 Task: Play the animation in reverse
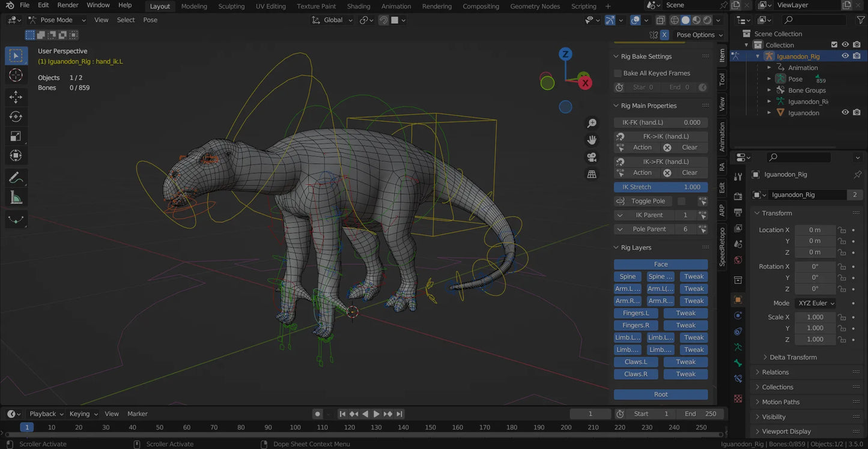point(365,414)
